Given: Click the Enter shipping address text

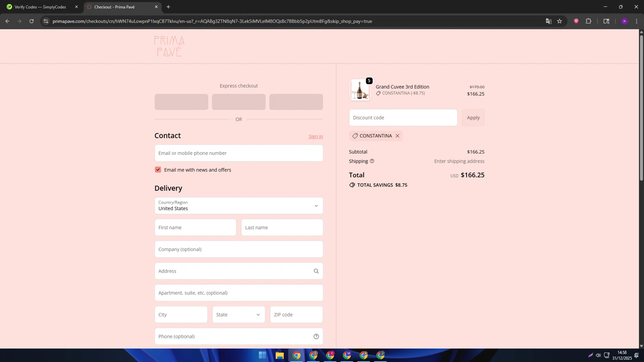Looking at the screenshot, I should tap(459, 161).
